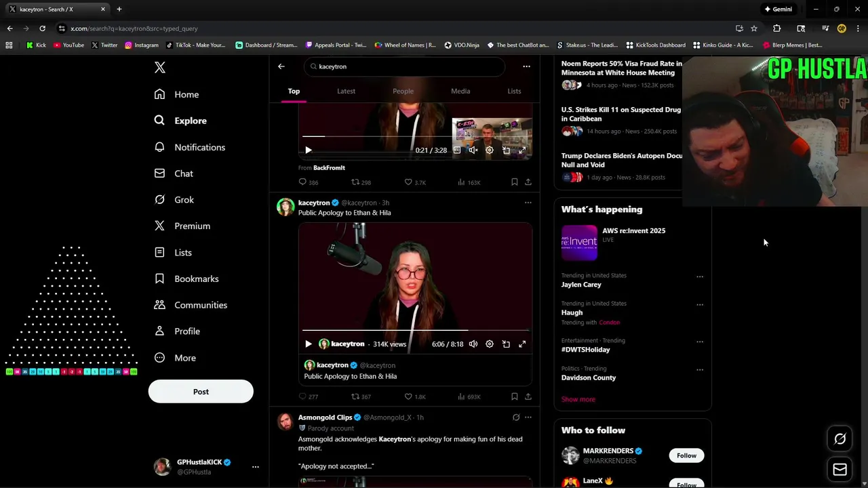Open more options on Asmongold Clips post
868x488 pixels.
coord(528,418)
